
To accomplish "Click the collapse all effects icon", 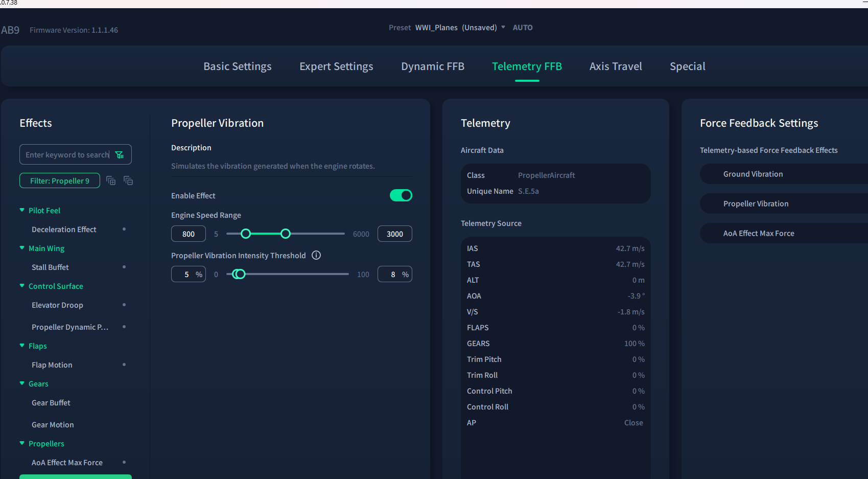I will click(128, 180).
